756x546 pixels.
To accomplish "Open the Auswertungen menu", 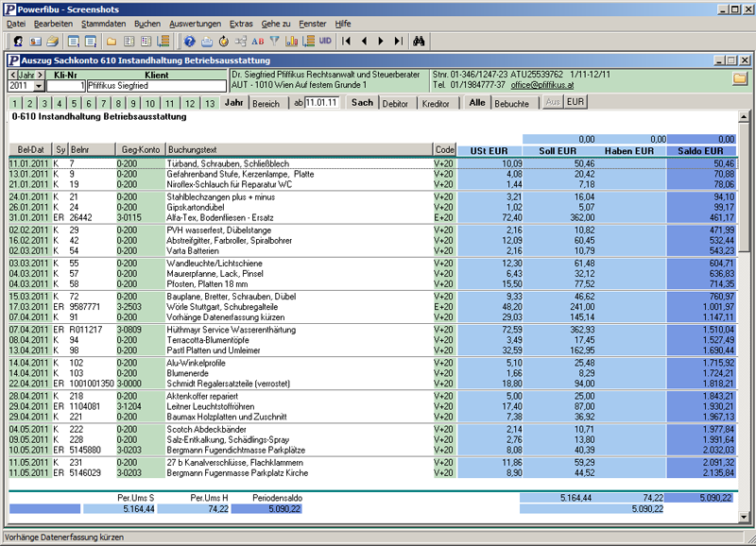I will pos(195,22).
